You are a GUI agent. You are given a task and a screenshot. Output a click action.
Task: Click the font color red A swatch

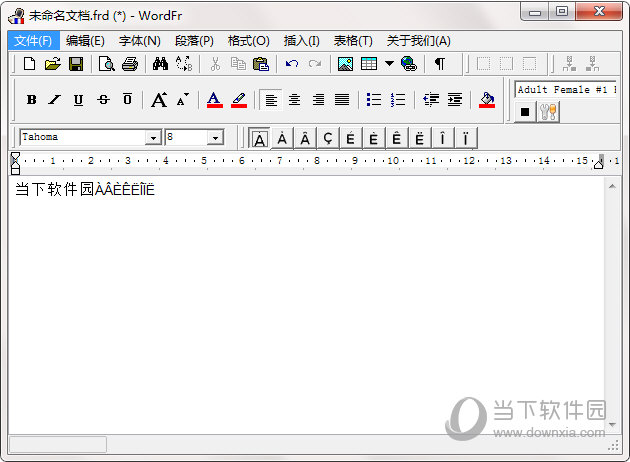tap(214, 99)
